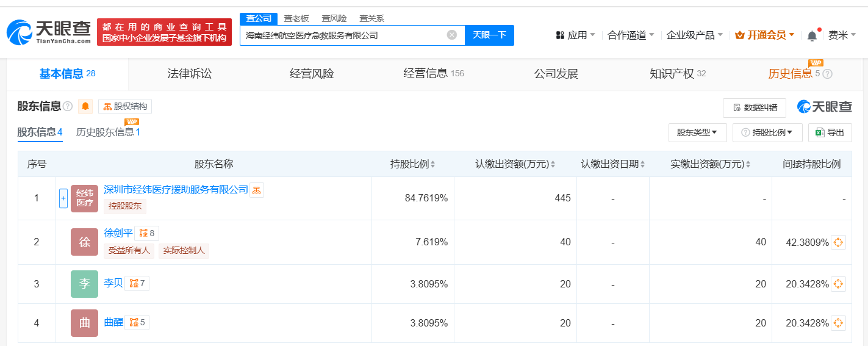This screenshot has width=868, height=346.
Task: Click the notification bell icon in header
Action: 812,35
